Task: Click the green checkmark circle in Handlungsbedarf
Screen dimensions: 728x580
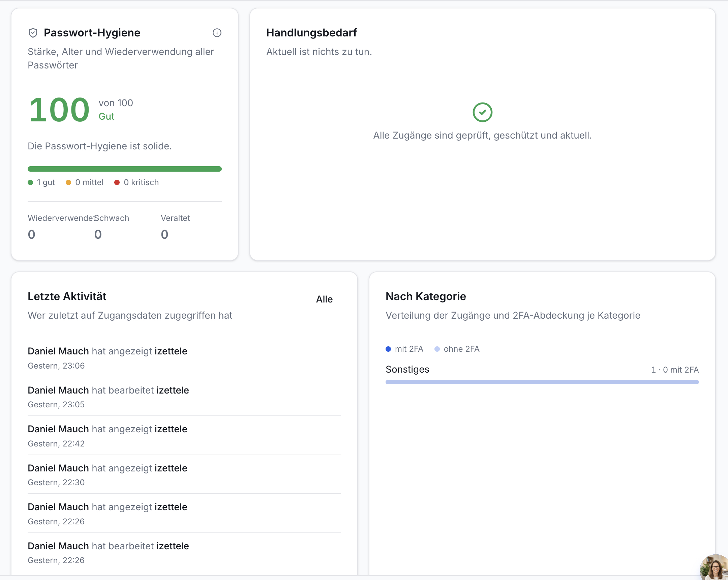Action: pyautogui.click(x=482, y=112)
